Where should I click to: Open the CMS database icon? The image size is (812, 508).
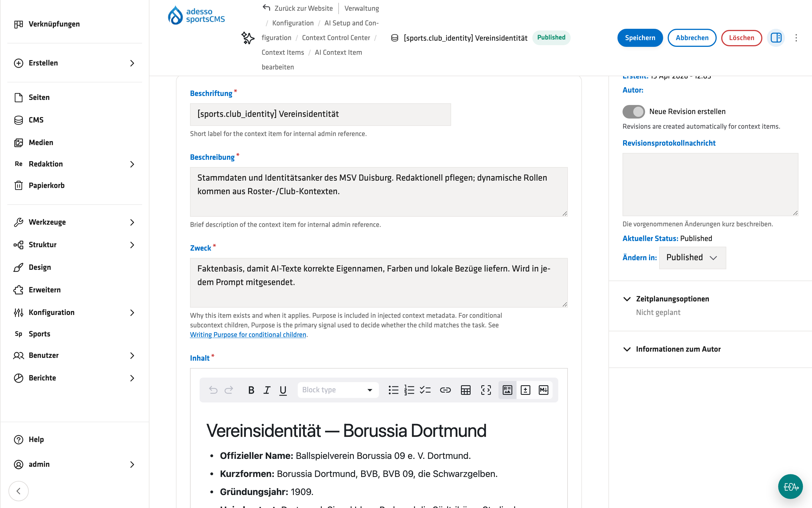[18, 120]
